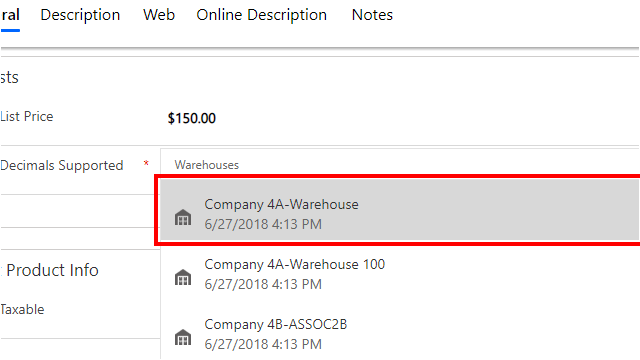Click the List Price label
The image size is (640, 360).
tap(27, 116)
